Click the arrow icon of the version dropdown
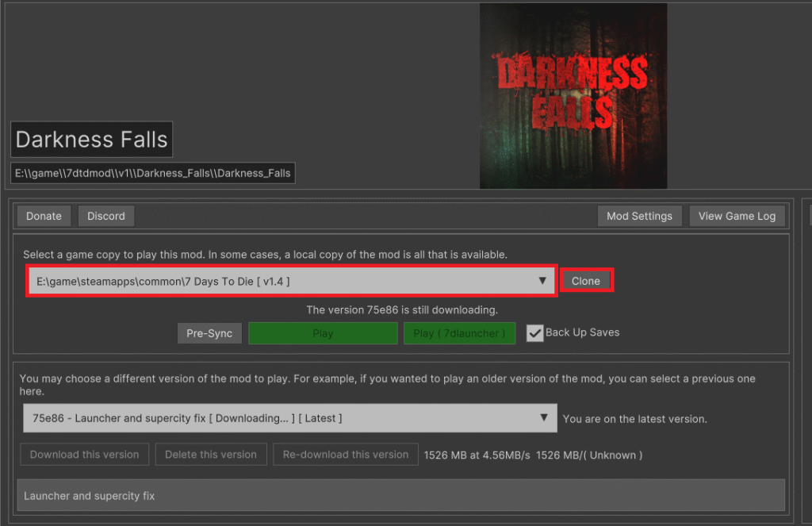This screenshot has height=526, width=812. pyautogui.click(x=544, y=417)
